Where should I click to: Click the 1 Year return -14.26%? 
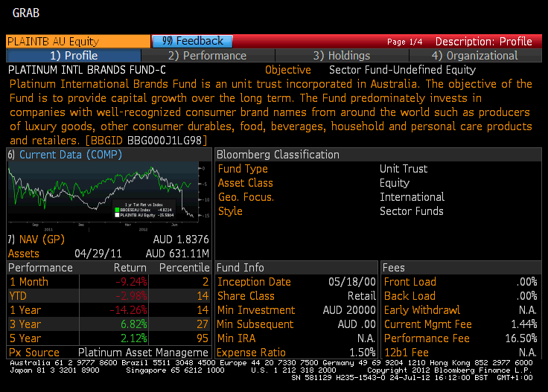(x=128, y=310)
